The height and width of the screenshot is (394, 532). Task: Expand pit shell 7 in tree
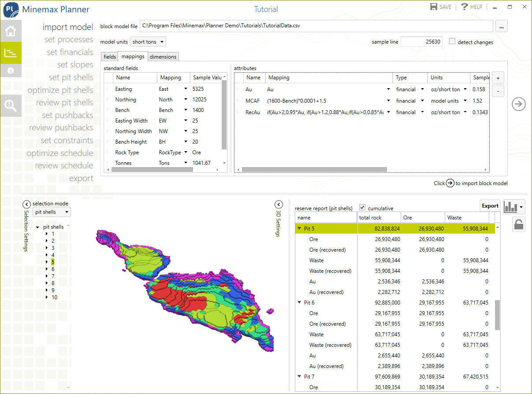(x=47, y=276)
